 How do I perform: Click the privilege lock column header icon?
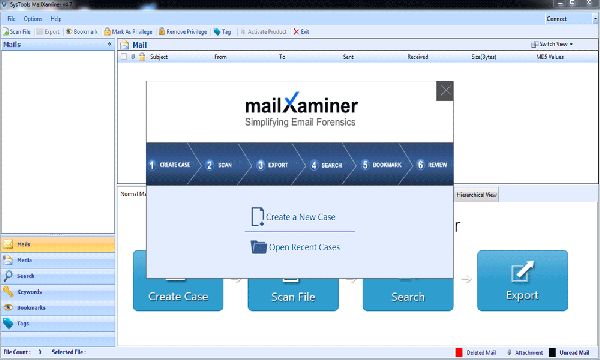click(142, 57)
